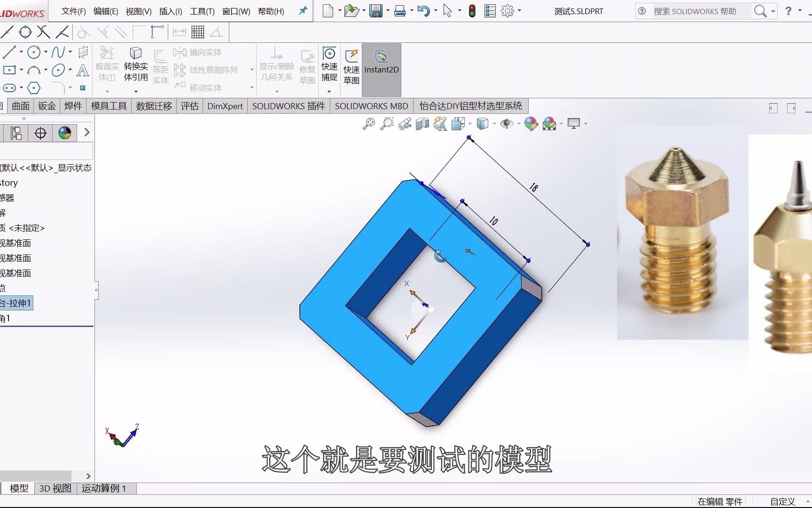Expand the 线性草图阵列 dropdown arrow
Screen dimensions: 812x508
point(252,69)
